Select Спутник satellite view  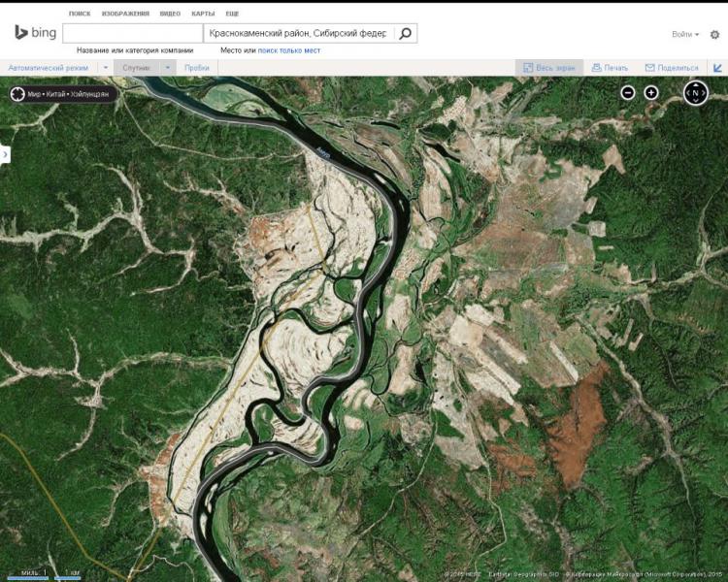coord(137,68)
